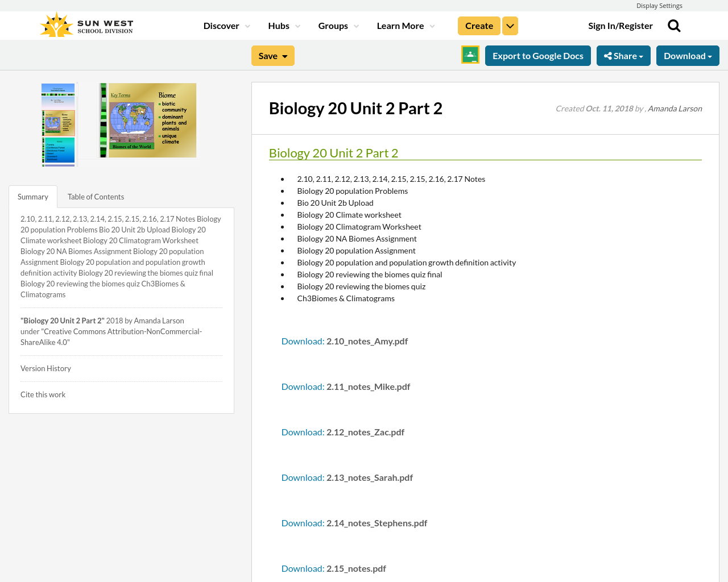Expand the Create button chevron
This screenshot has width=728, height=582.
click(x=510, y=25)
